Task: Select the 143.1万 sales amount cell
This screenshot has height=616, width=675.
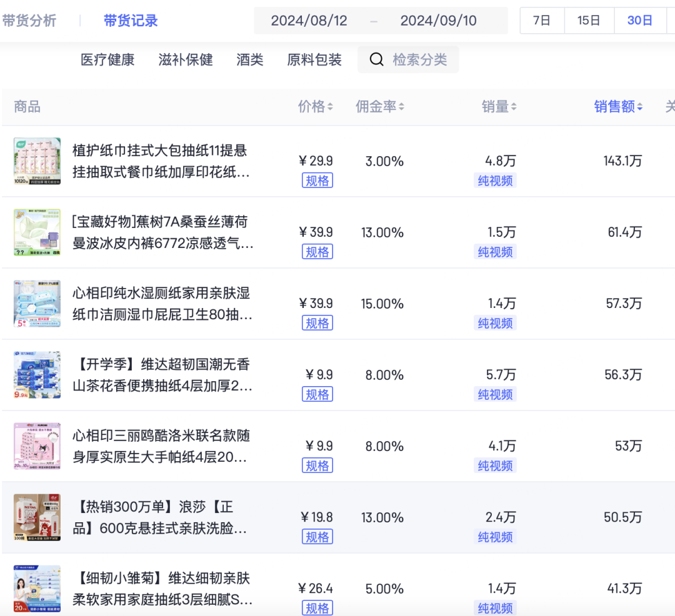Action: click(x=622, y=161)
